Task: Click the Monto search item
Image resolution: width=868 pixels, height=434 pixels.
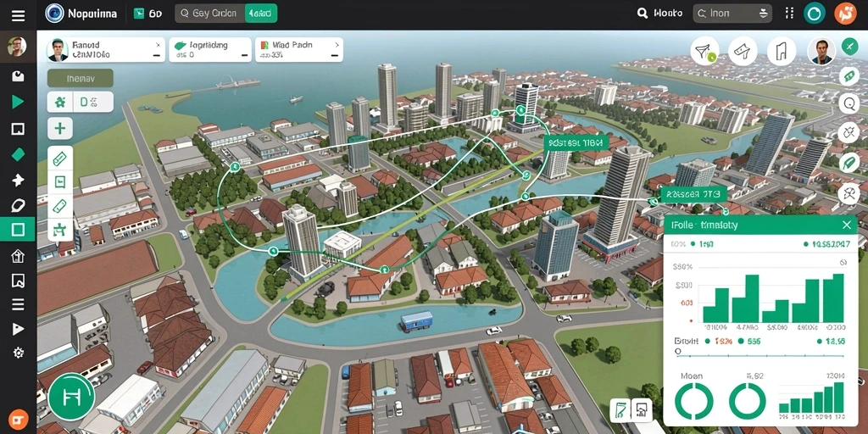Action: click(x=660, y=14)
